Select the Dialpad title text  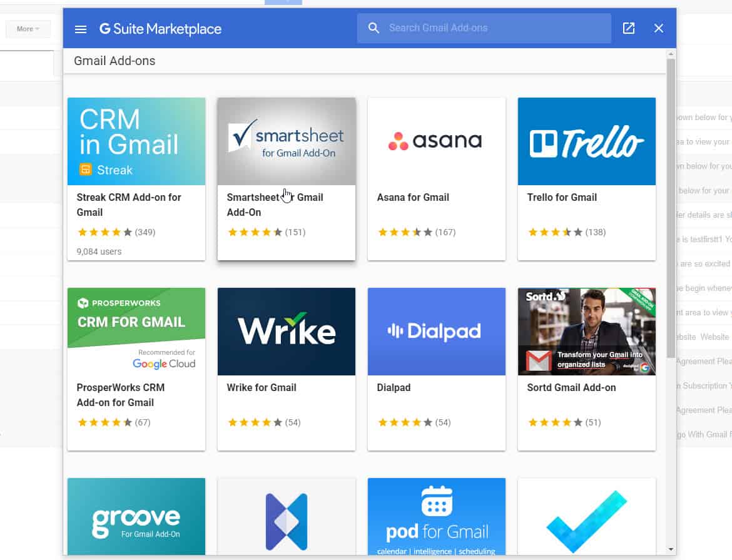[394, 387]
